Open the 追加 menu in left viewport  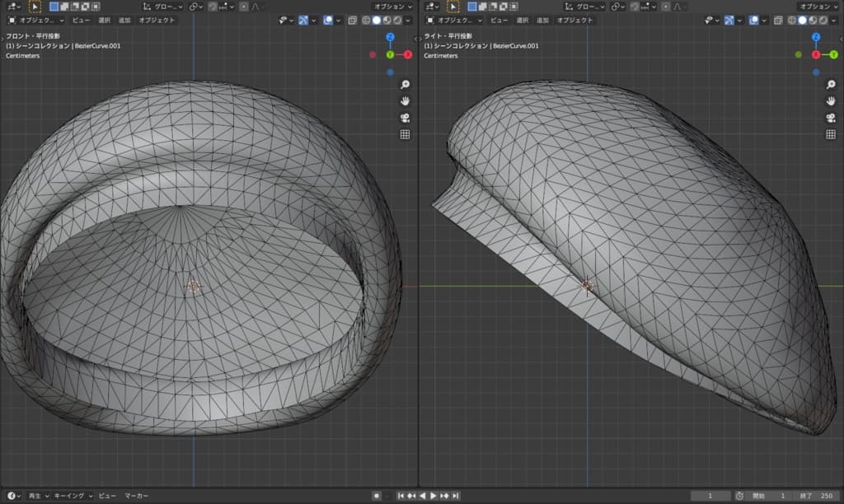point(124,20)
